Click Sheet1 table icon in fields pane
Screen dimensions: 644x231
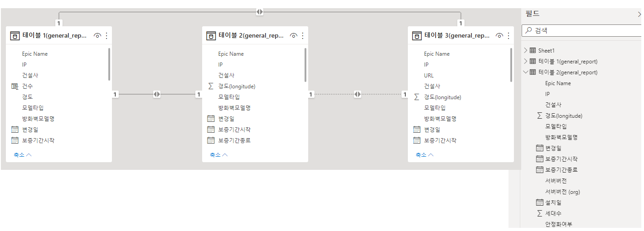coord(533,50)
